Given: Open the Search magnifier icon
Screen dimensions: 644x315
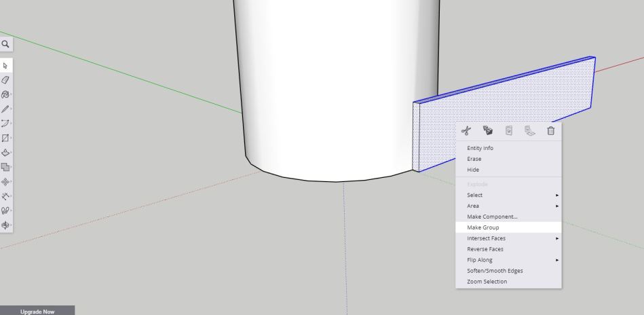Looking at the screenshot, I should 6,44.
